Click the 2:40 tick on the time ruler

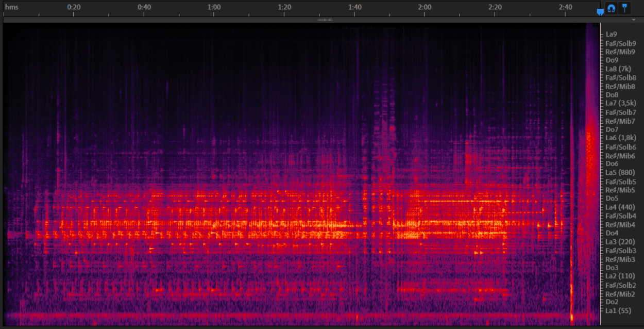click(565, 7)
